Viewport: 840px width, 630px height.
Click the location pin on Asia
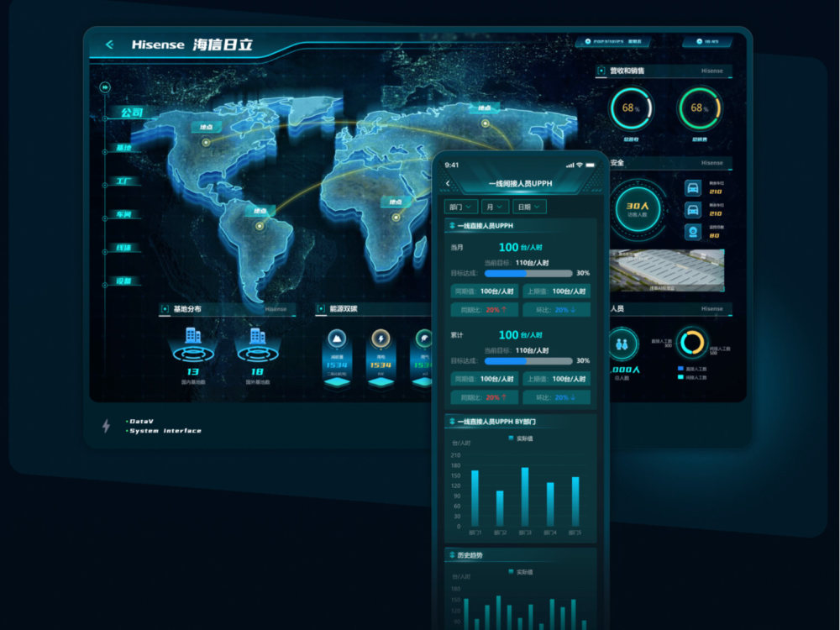pos(486,123)
